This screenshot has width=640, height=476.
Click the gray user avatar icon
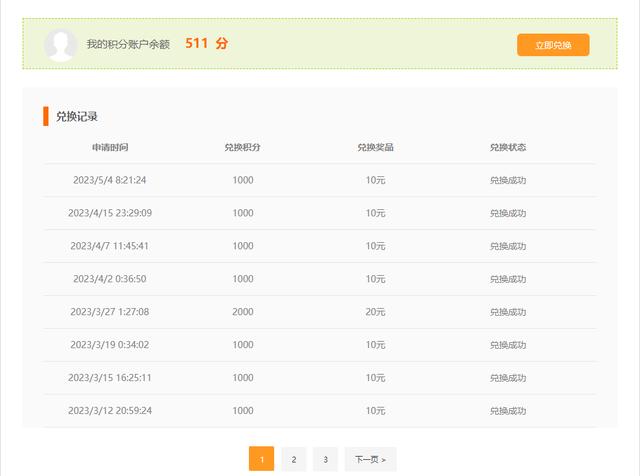[x=61, y=44]
